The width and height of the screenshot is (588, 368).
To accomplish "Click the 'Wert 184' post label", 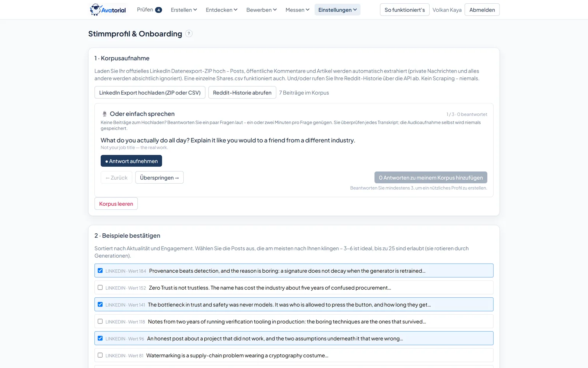I will tap(137, 271).
